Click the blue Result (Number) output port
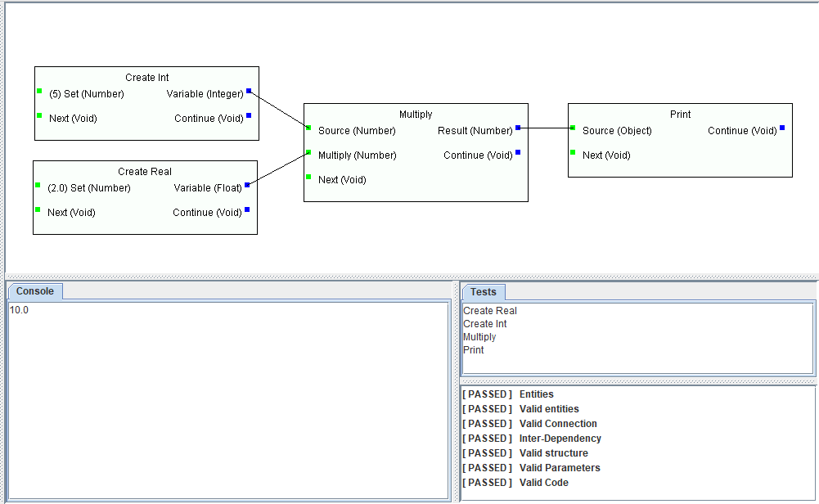Screen dimensions: 819x504 pos(518,128)
